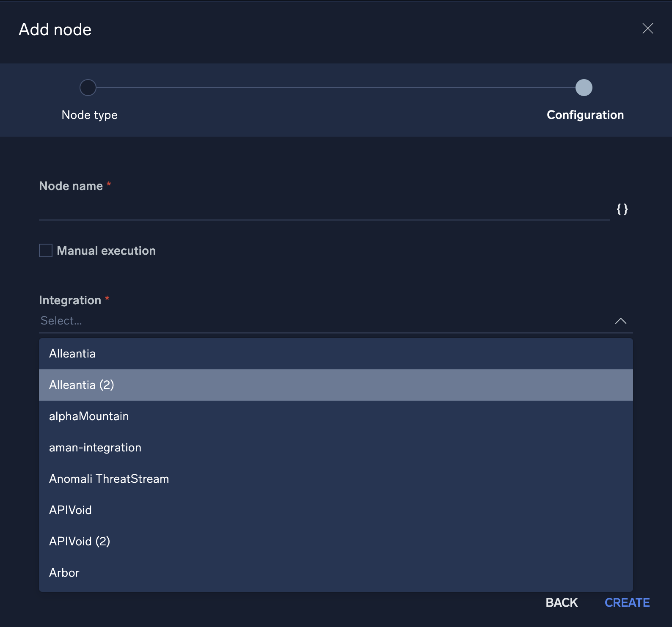Pick APIVoid (2) integration
The image size is (672, 627).
80,542
